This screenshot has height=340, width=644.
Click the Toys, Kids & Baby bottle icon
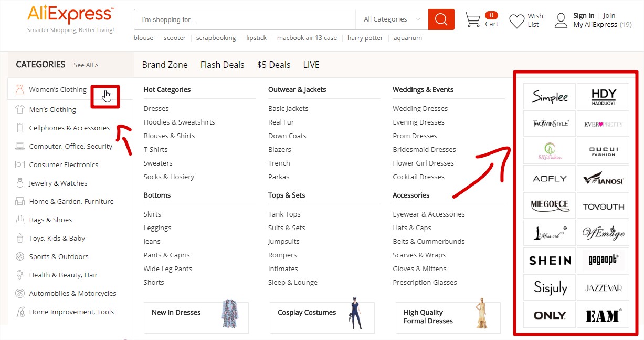20,238
